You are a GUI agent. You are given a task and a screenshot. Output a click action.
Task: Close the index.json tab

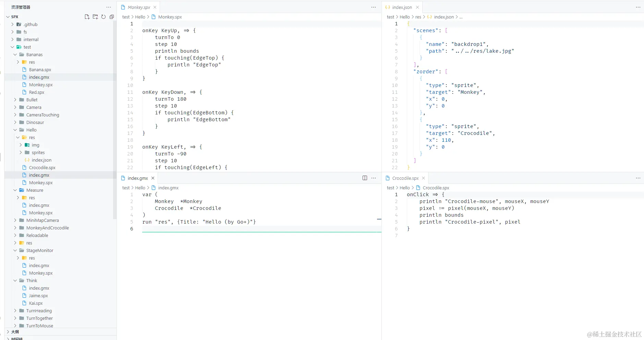point(417,7)
